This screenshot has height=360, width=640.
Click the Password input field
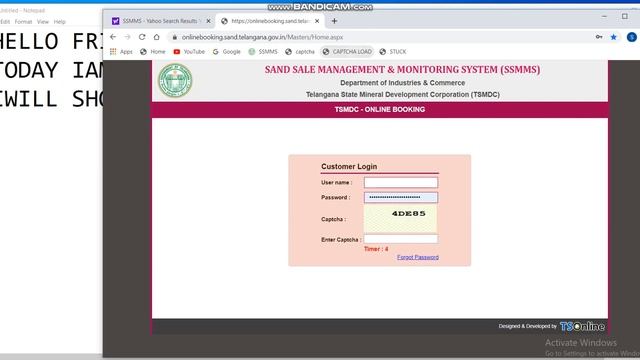[401, 198]
